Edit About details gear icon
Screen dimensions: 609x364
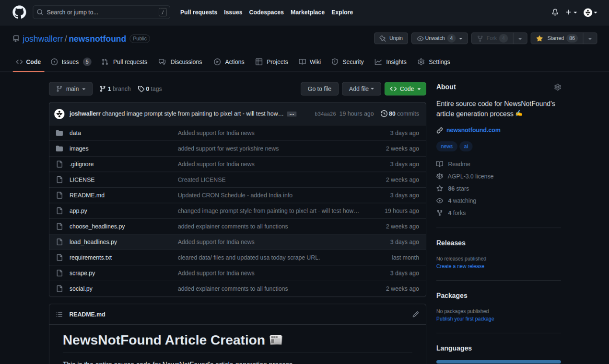(557, 87)
